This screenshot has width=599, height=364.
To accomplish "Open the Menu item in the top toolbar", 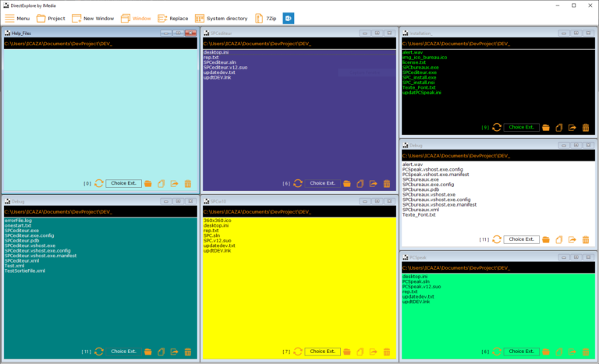I will [x=17, y=18].
